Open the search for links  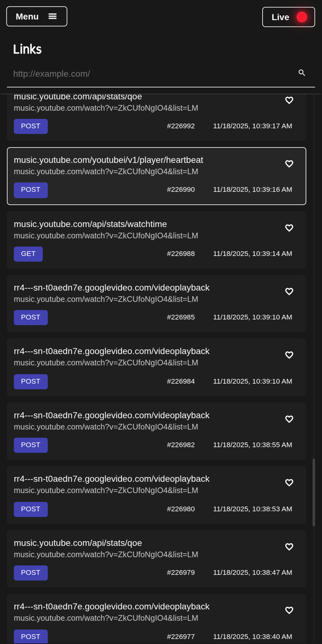(302, 73)
